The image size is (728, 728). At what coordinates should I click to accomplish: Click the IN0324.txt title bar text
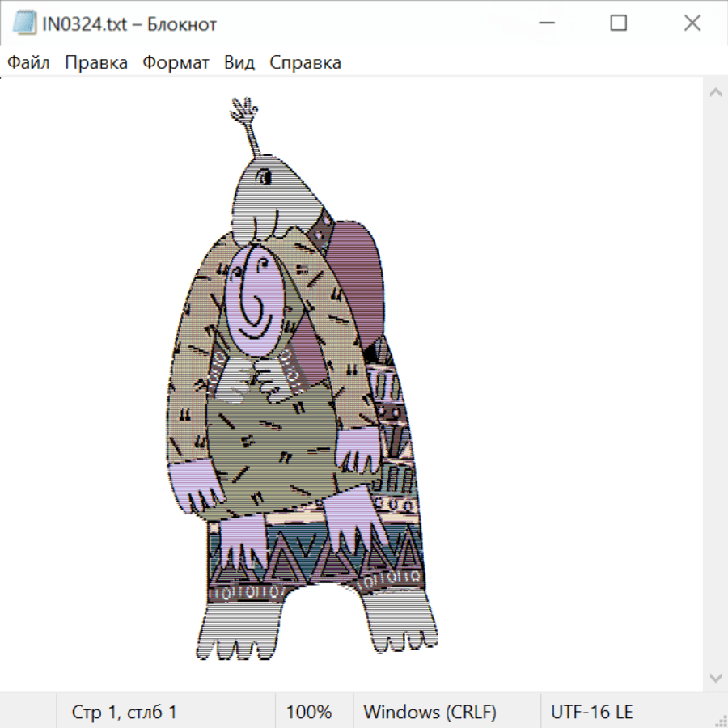click(129, 24)
